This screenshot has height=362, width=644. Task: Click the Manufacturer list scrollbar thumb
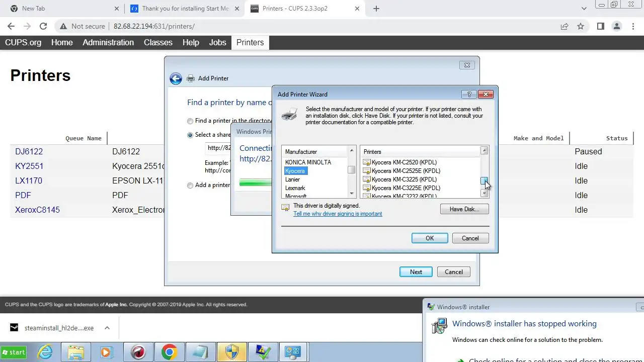click(351, 170)
